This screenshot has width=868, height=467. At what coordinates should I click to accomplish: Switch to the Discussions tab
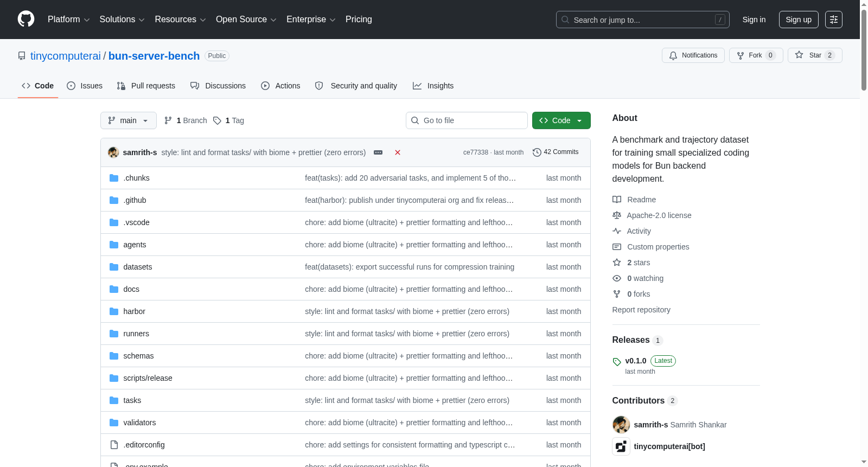[218, 86]
